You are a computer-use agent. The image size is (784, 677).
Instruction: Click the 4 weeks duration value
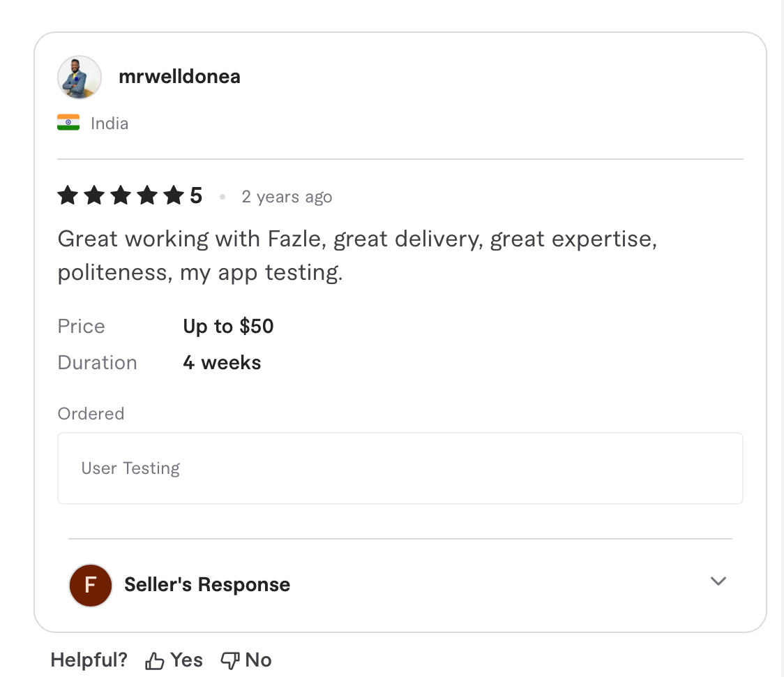coord(222,362)
